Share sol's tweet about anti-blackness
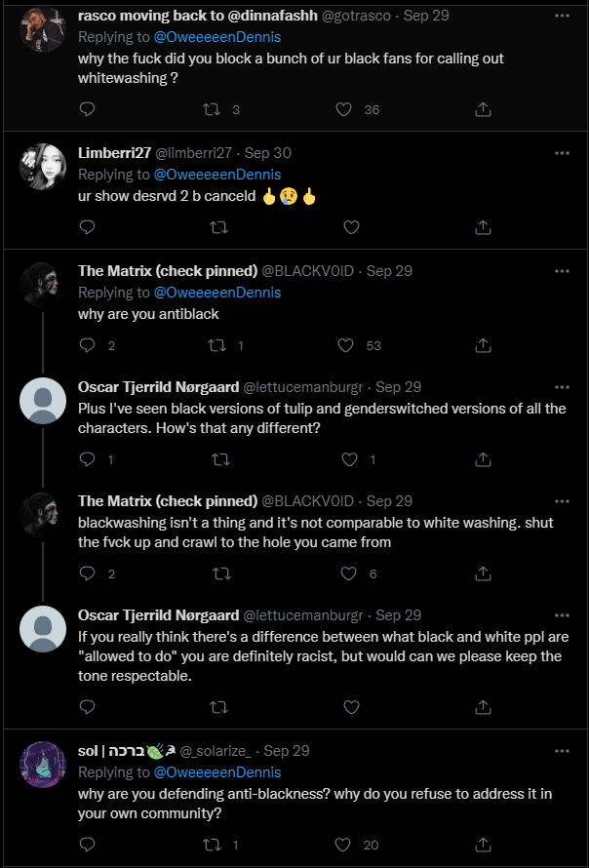Viewport: 589px width, 868px height. [x=482, y=845]
